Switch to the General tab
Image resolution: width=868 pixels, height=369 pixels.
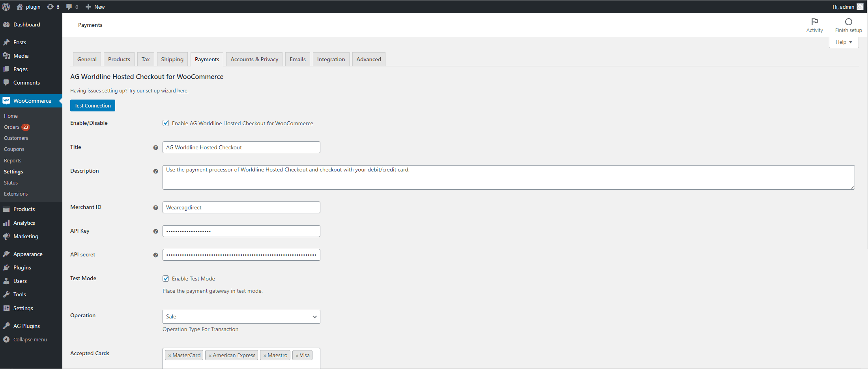(x=87, y=59)
